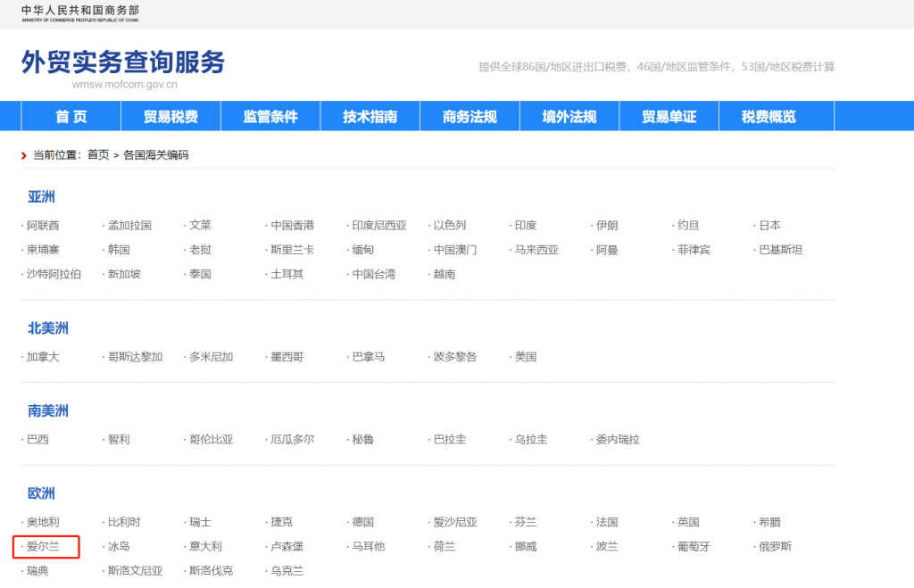Viewport: 914px width, 588px height.
Task: Open the 孟加拉国 country link
Action: 129,226
